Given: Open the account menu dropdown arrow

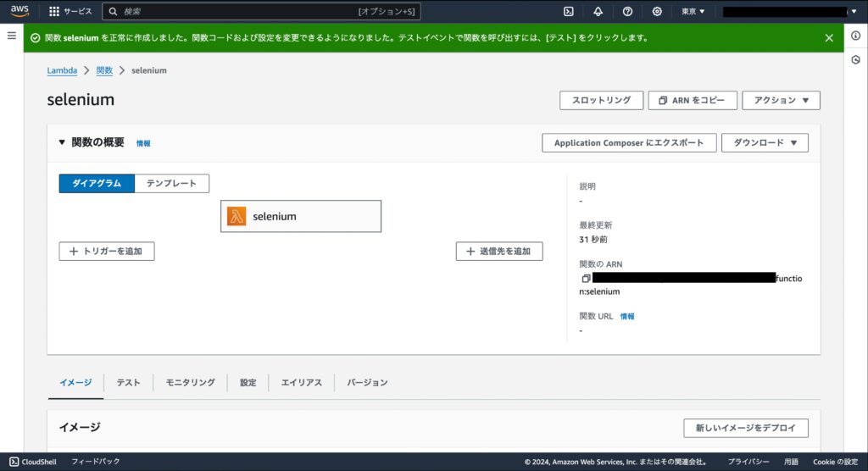Looking at the screenshot, I should [x=854, y=11].
